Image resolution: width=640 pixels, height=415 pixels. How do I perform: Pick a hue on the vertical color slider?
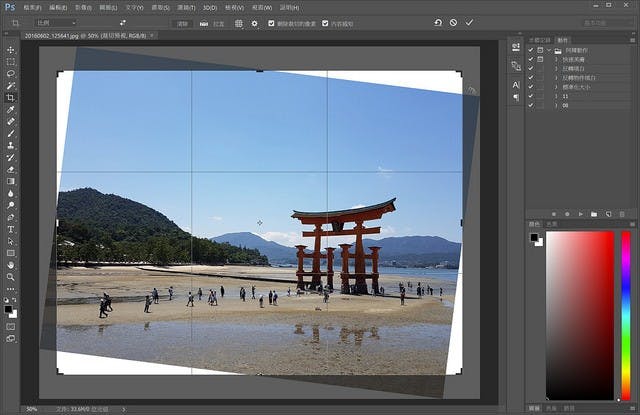(626, 315)
